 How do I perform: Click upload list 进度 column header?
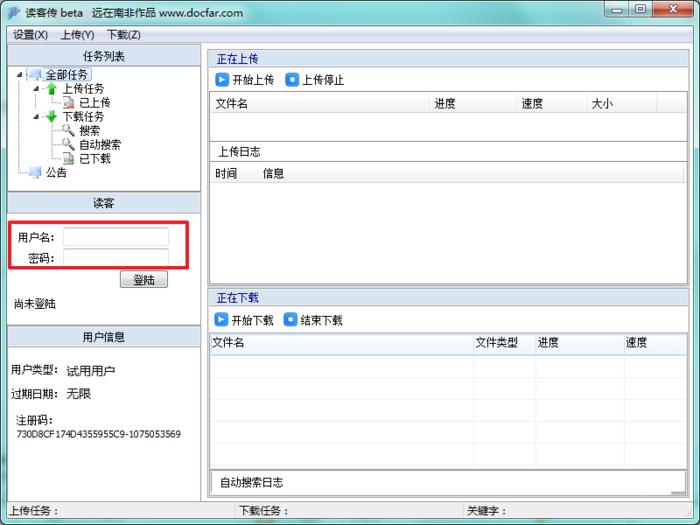[473, 104]
